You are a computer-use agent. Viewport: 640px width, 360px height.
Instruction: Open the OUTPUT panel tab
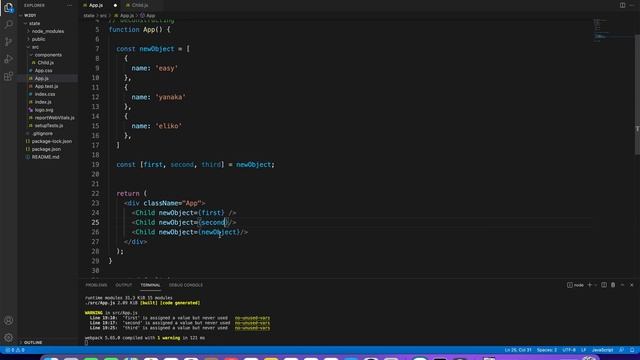click(123, 285)
